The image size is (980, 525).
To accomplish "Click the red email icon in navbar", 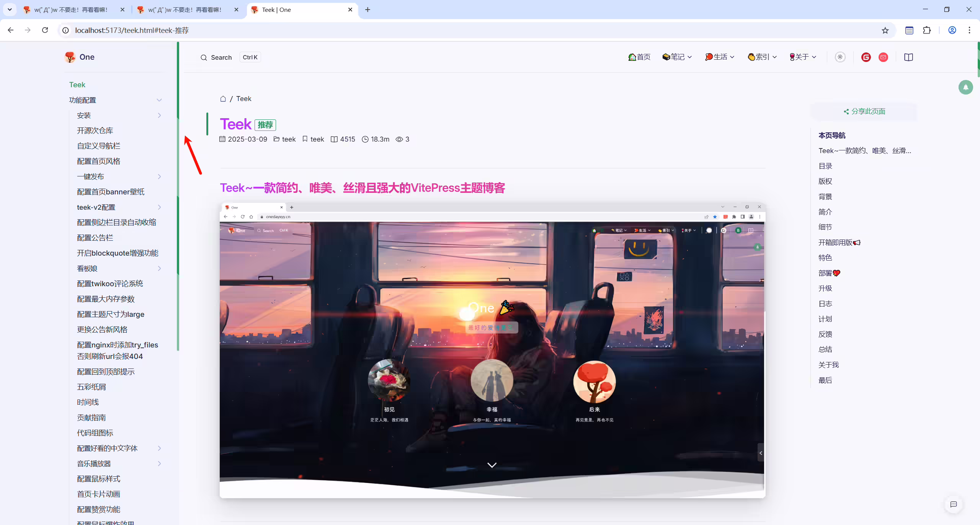I will click(x=883, y=57).
